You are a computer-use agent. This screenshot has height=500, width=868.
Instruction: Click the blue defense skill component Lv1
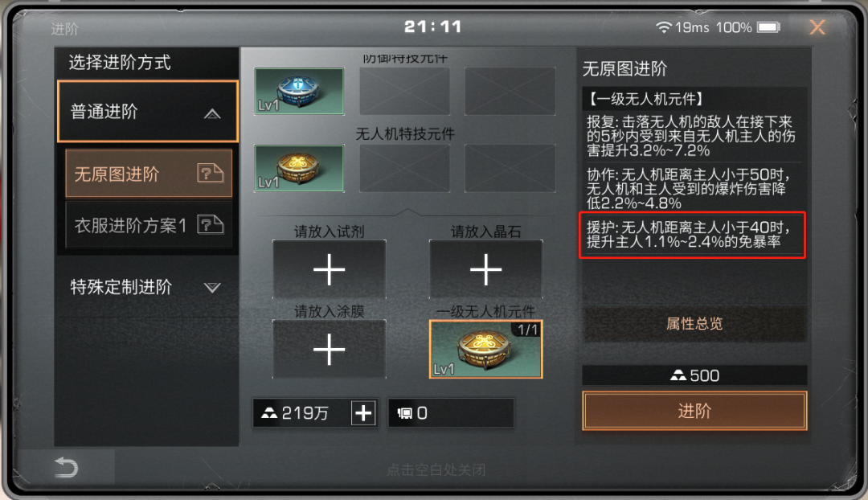tap(299, 92)
